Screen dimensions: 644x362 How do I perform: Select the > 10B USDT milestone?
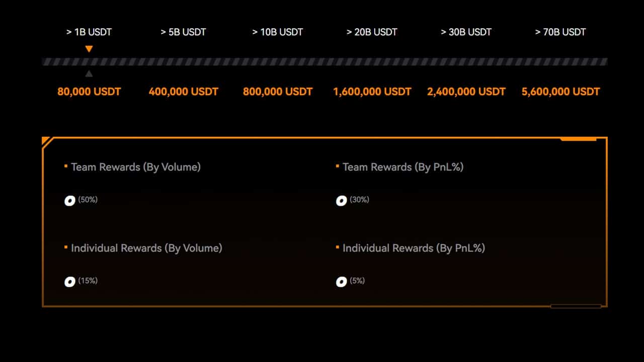[x=278, y=32]
